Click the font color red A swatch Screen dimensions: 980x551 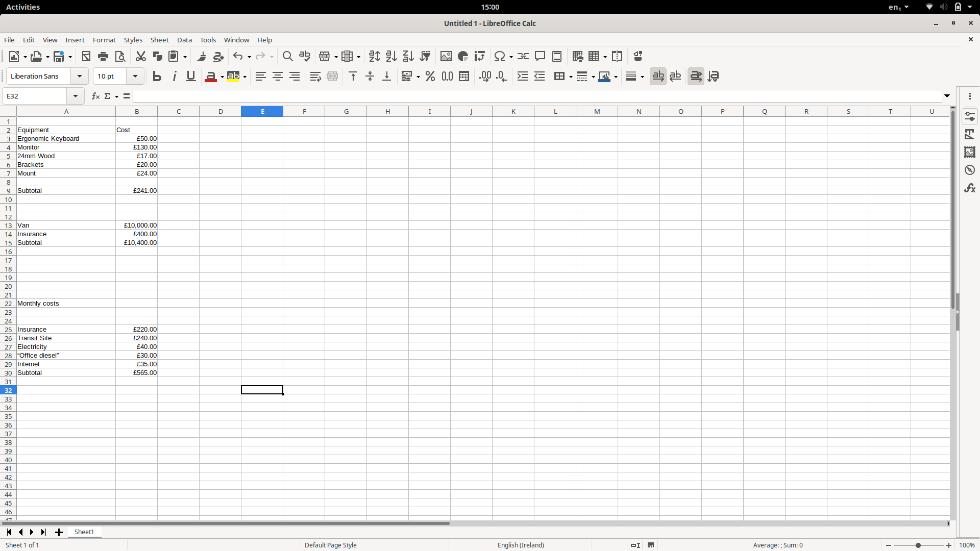coord(211,77)
